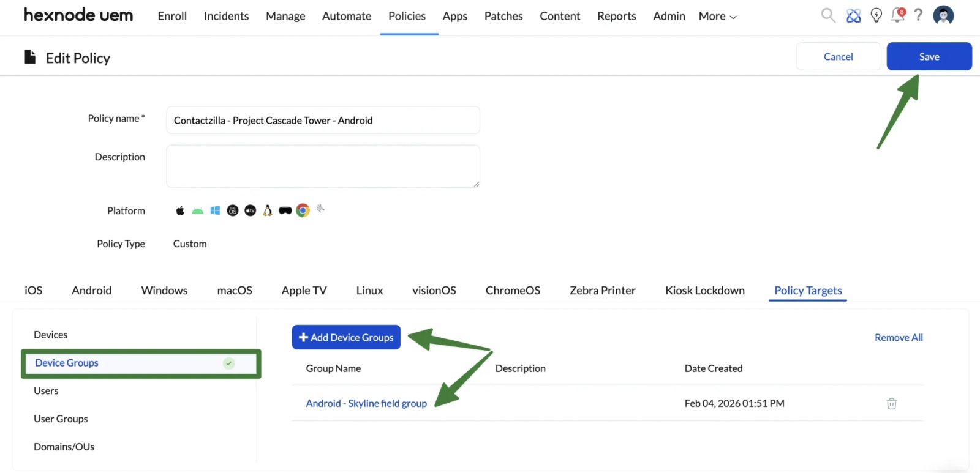Click the macOS platform icon
The width and height of the screenshot is (980, 473).
click(233, 210)
